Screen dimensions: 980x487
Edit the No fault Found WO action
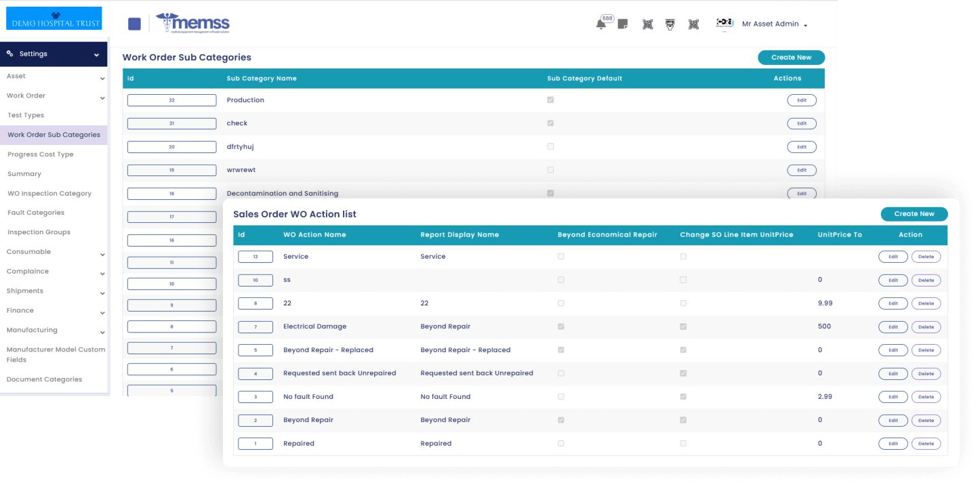point(893,397)
